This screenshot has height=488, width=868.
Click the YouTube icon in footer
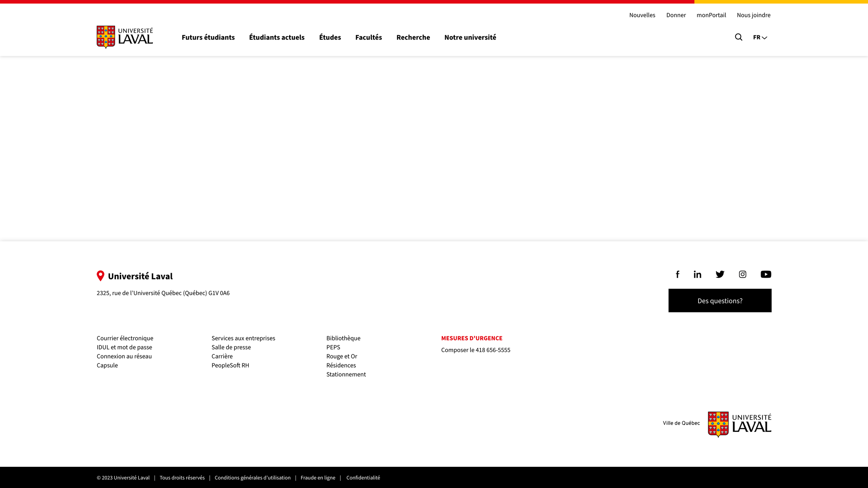[766, 275]
